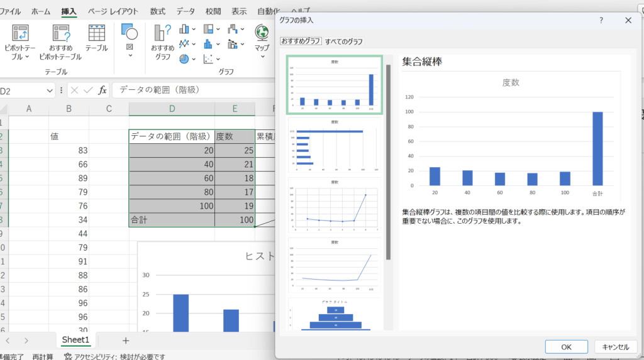Cancel formula entry with X icon

tap(74, 90)
